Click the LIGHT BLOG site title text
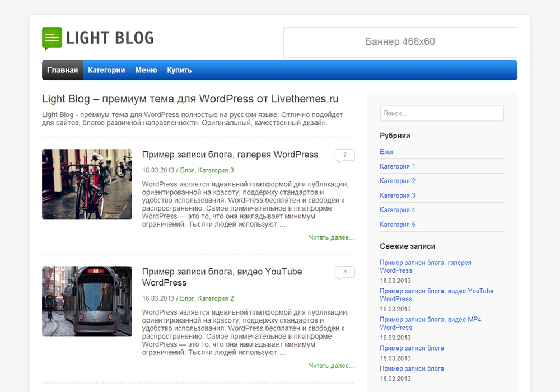The height and width of the screenshot is (392, 560). coord(110,38)
